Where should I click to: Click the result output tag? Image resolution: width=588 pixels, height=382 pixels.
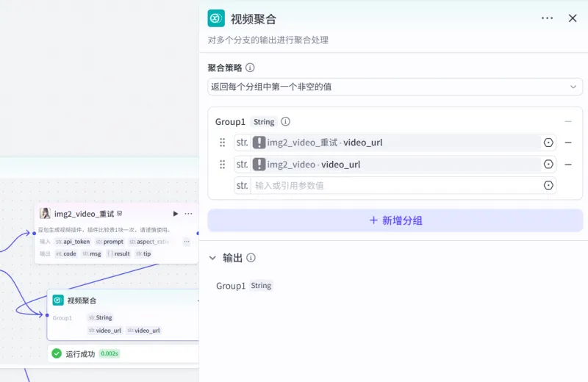118,253
